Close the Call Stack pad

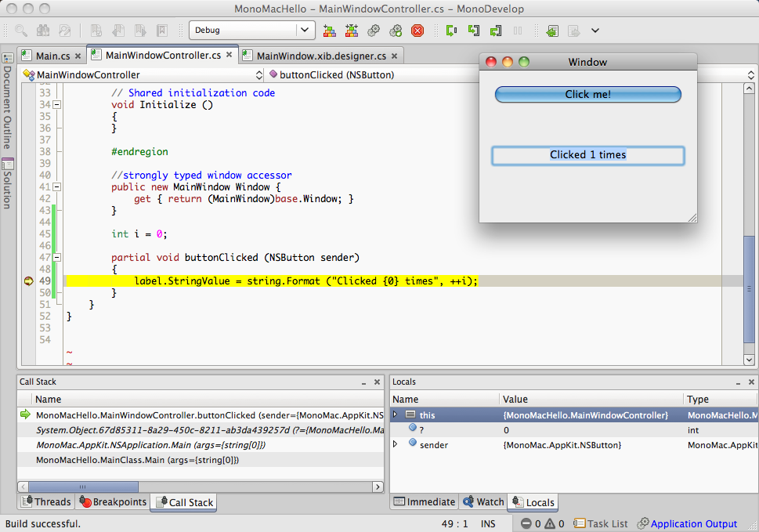[377, 382]
